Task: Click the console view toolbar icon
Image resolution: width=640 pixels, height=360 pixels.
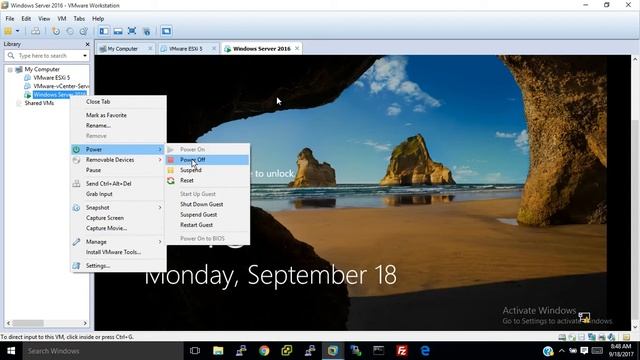Action: [x=166, y=31]
